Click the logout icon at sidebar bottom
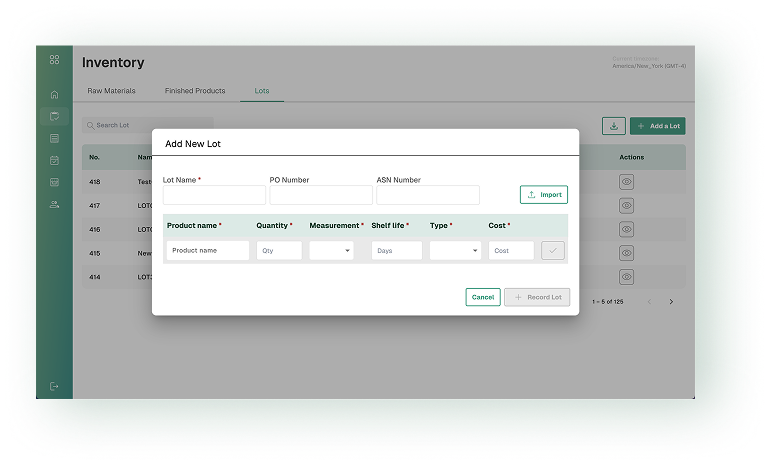 click(x=54, y=386)
